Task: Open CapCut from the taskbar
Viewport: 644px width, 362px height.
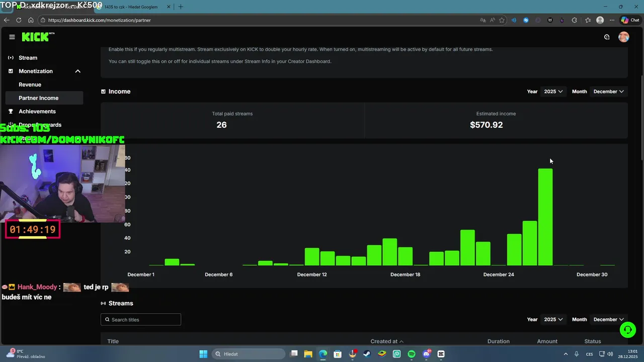Action: pos(441,354)
